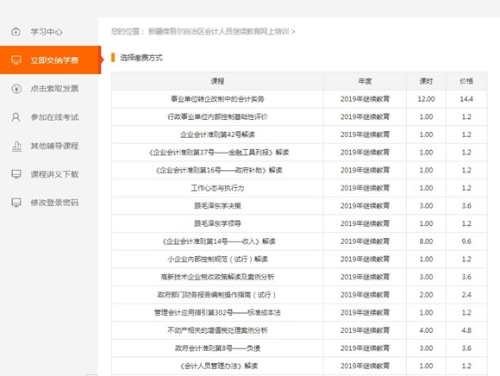Select 点击索取发票 in the sidebar
Image resolution: width=500 pixels, height=376 pixels.
click(55, 89)
